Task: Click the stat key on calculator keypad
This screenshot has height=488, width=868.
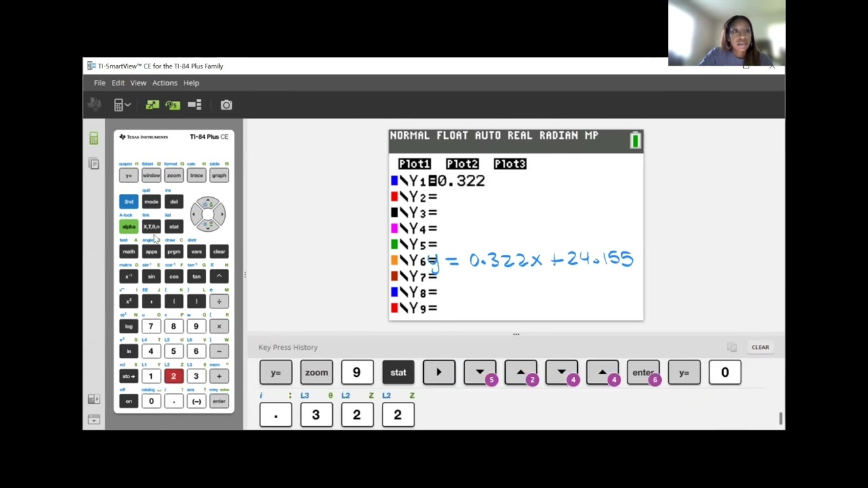Action: (x=174, y=226)
